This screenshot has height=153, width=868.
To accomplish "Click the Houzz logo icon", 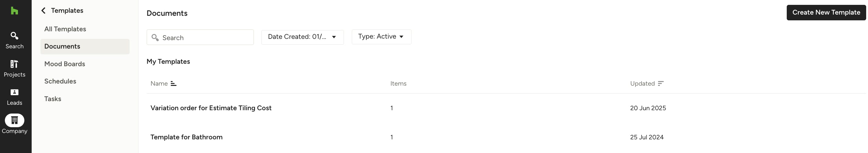I will [x=15, y=11].
